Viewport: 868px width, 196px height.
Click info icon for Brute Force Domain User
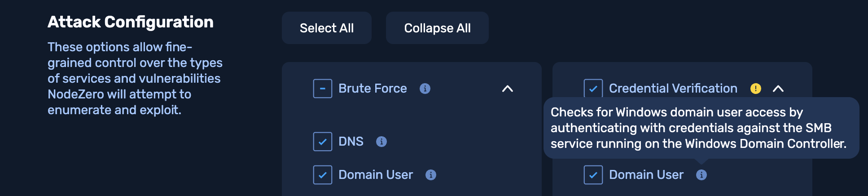tap(431, 175)
